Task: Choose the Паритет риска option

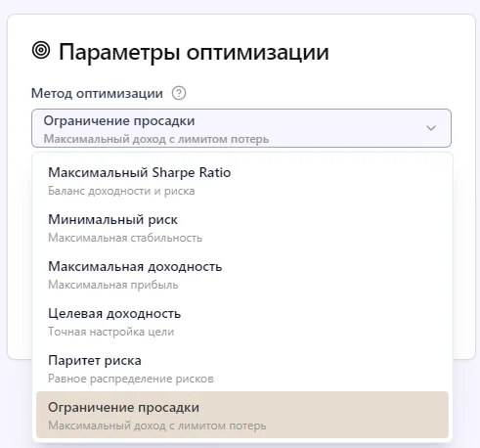Action: coord(242,368)
